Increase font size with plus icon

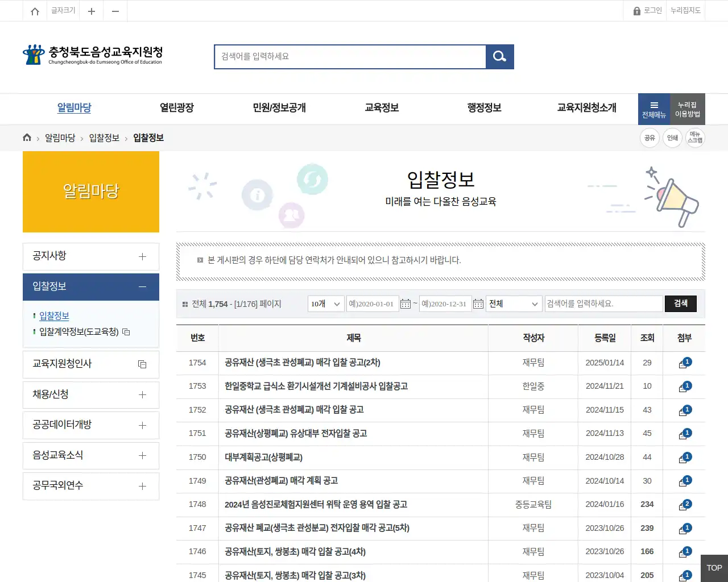(x=91, y=11)
